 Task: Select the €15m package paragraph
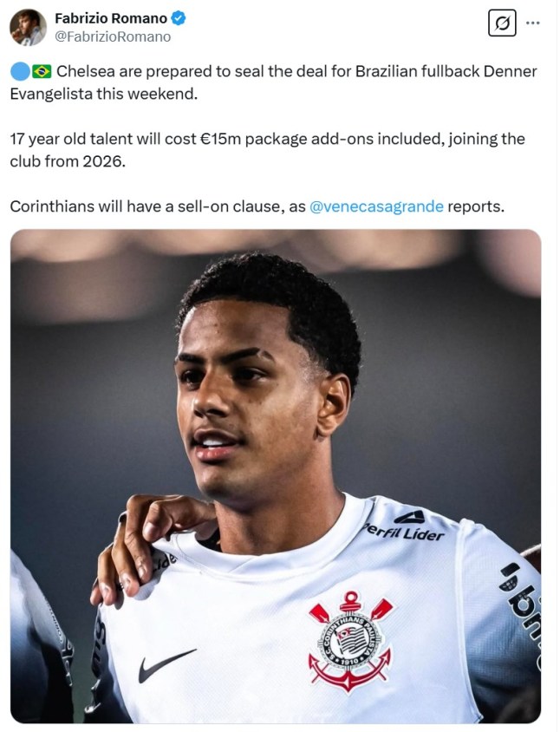[267, 150]
